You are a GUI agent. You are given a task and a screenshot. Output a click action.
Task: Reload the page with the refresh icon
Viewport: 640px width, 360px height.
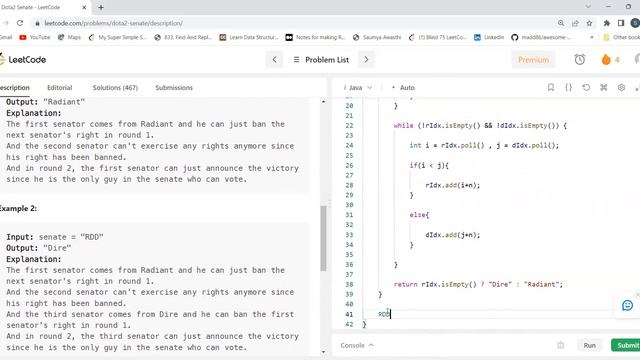[x=20, y=23]
